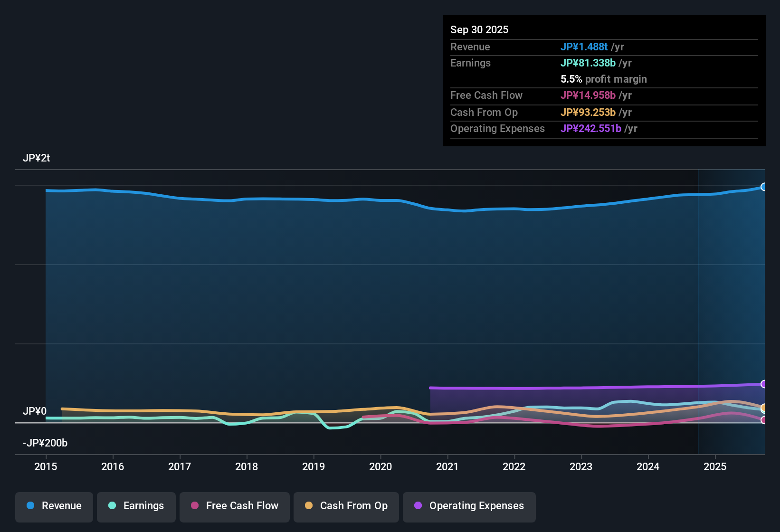This screenshot has width=780, height=532.
Task: Click the Sep 30 2025 tooltip date
Action: click(479, 30)
